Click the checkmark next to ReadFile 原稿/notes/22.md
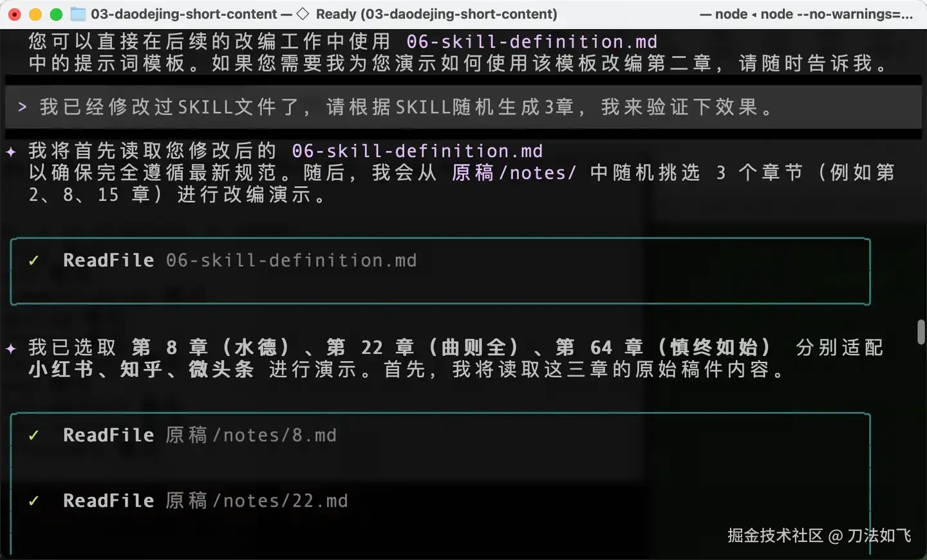 pyautogui.click(x=33, y=501)
